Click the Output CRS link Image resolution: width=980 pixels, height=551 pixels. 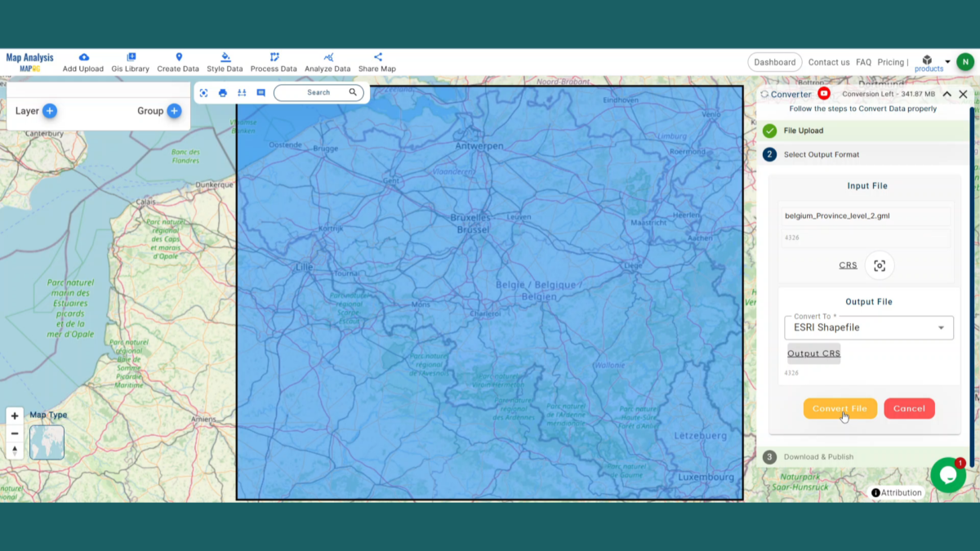813,353
